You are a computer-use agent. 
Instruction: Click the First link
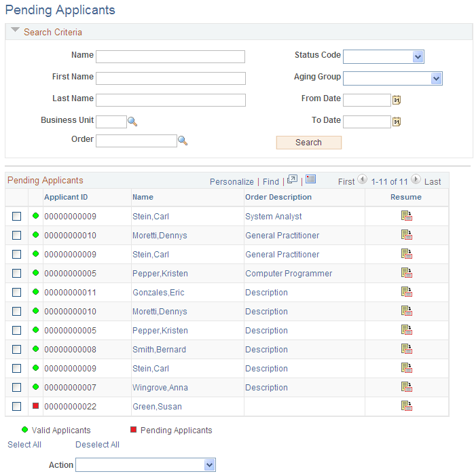[346, 181]
